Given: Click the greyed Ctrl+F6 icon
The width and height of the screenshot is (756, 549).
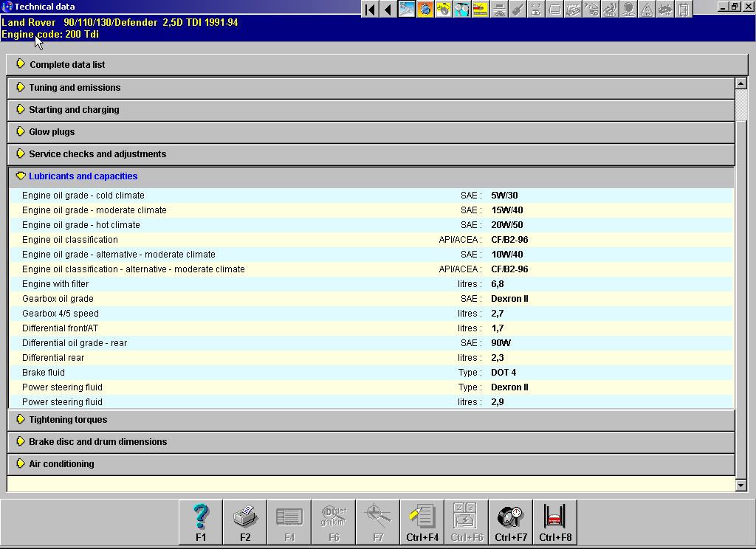Looking at the screenshot, I should (467, 522).
